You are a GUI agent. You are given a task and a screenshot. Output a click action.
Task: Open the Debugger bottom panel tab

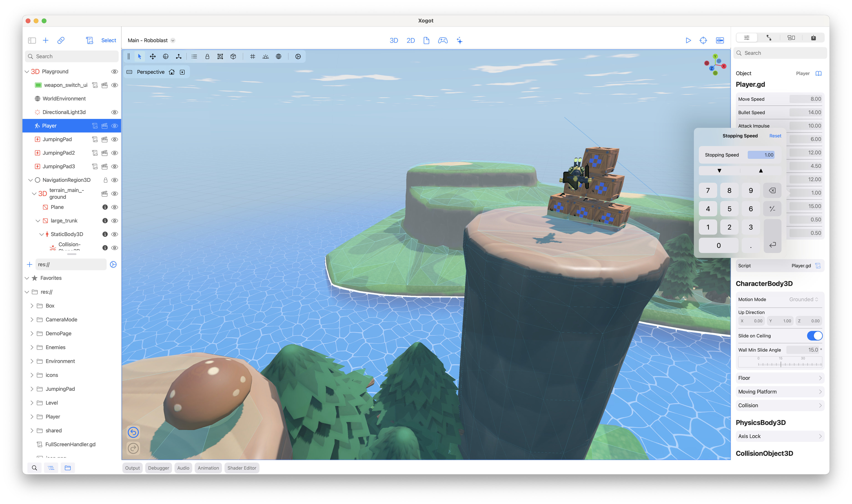[158, 468]
